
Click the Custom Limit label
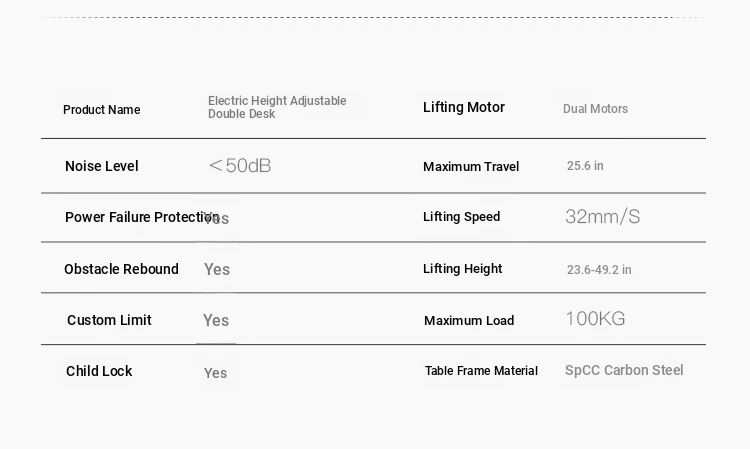pyautogui.click(x=109, y=320)
